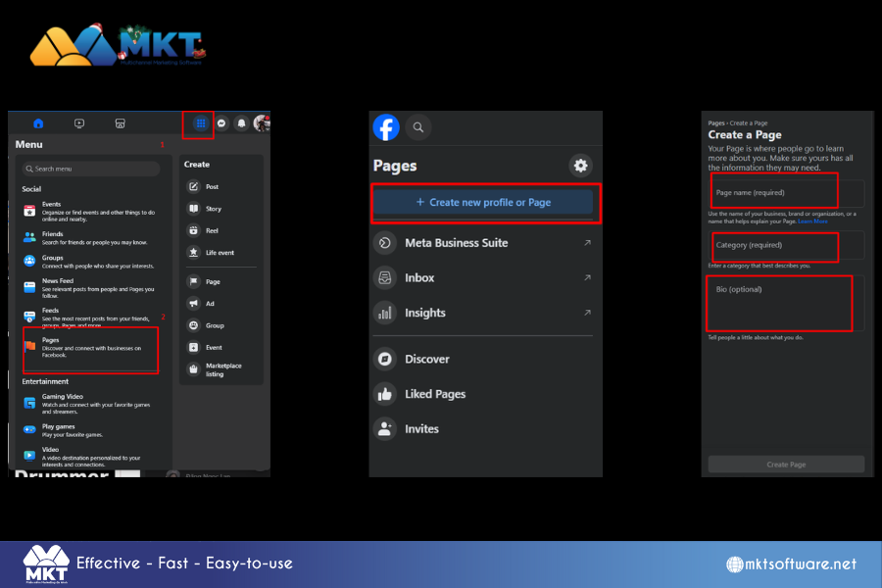Click the Create Page button
Viewport: 882px width, 588px height.
pos(786,465)
